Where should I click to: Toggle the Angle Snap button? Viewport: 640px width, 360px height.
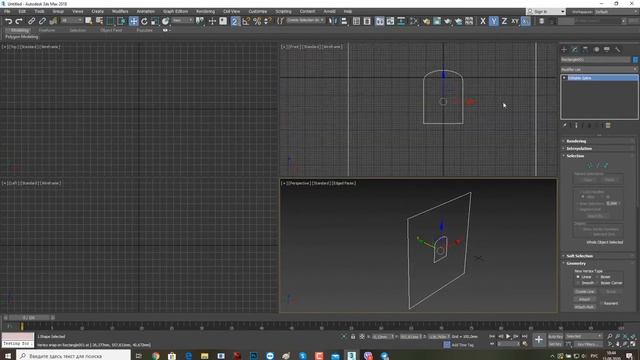click(x=246, y=21)
